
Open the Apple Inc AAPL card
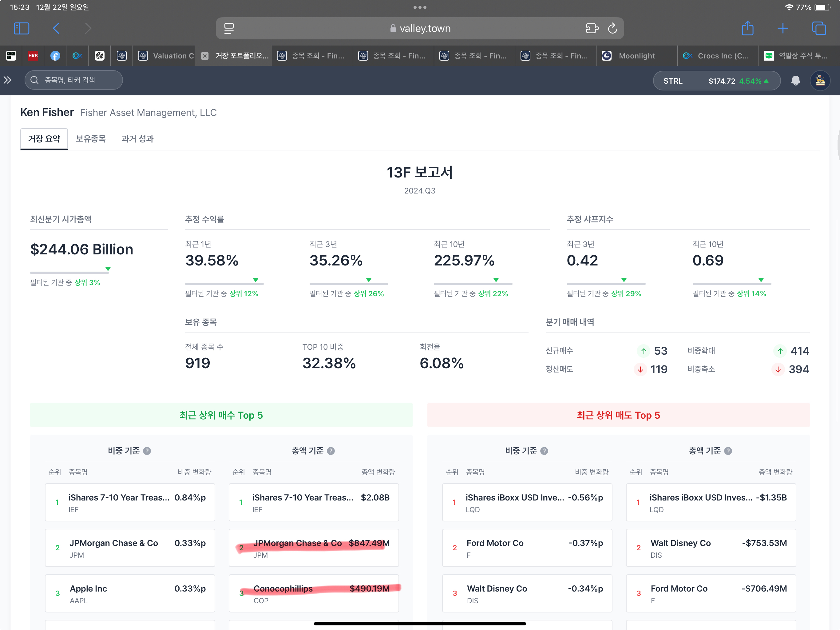pyautogui.click(x=130, y=593)
